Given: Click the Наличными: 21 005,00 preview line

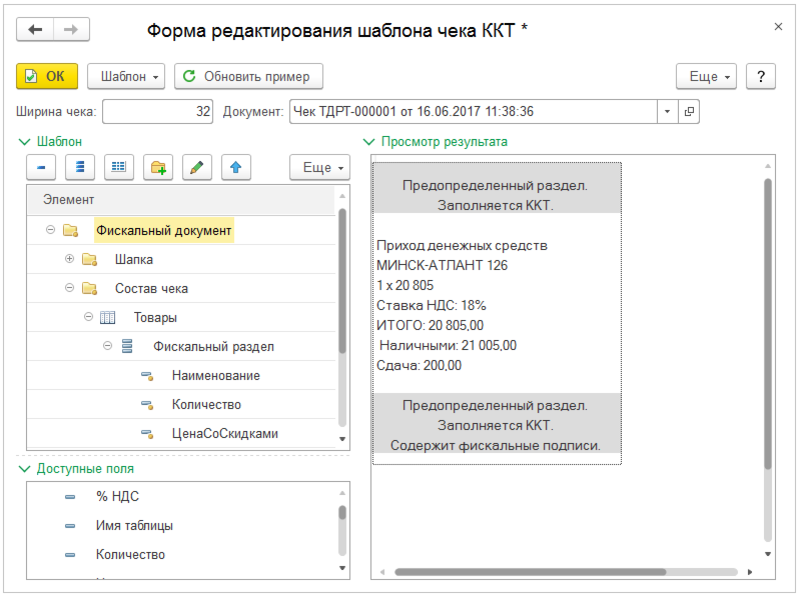Looking at the screenshot, I should click(448, 346).
